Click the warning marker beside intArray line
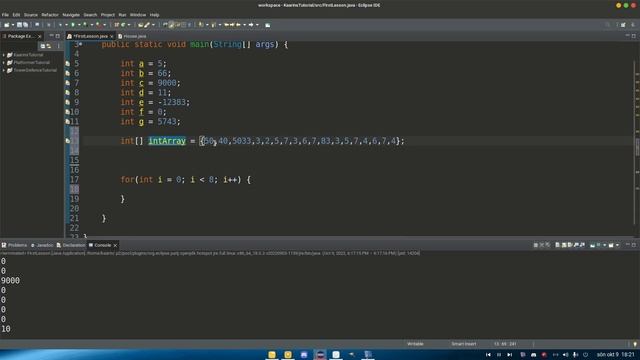The image size is (640, 360). click(68, 141)
